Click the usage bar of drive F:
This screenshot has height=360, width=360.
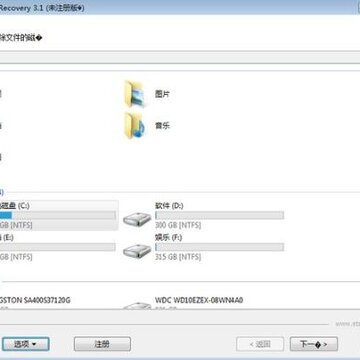tap(219, 247)
